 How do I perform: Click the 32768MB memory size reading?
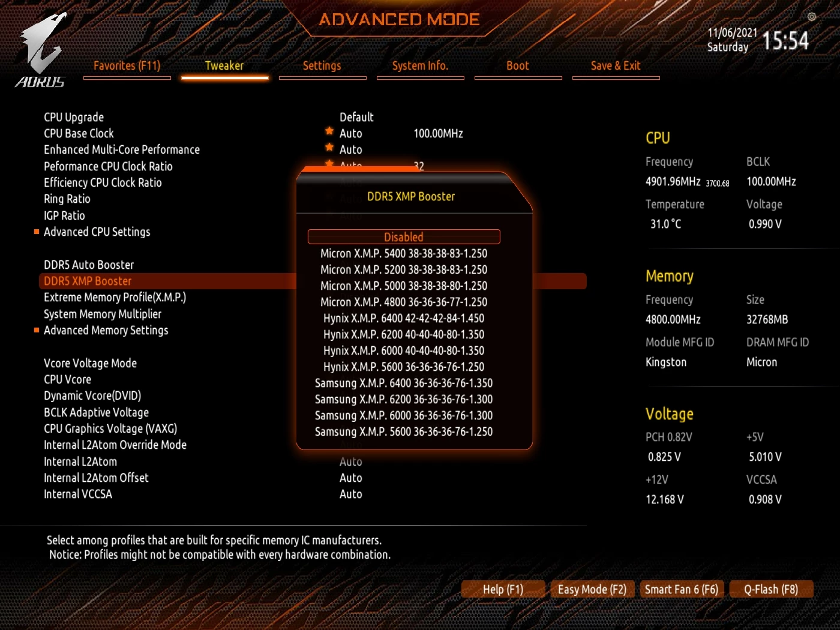click(x=767, y=319)
